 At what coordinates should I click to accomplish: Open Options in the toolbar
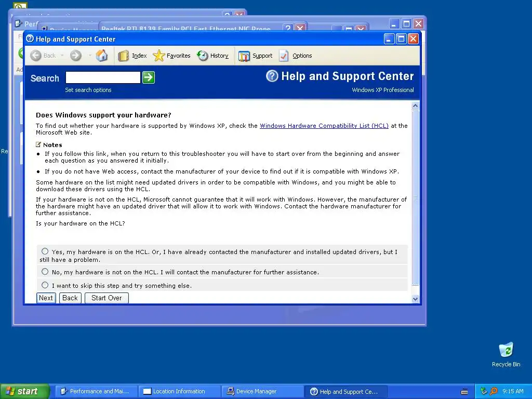[295, 56]
